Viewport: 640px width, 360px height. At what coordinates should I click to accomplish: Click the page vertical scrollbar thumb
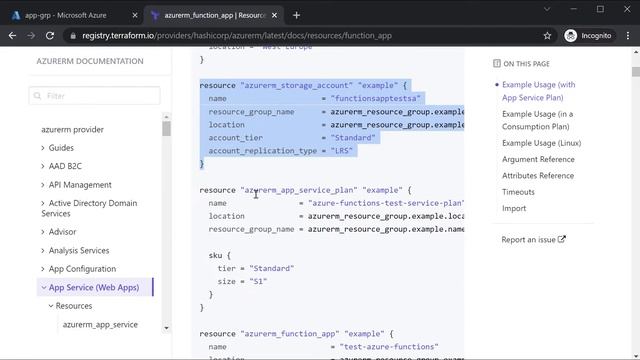(636, 71)
